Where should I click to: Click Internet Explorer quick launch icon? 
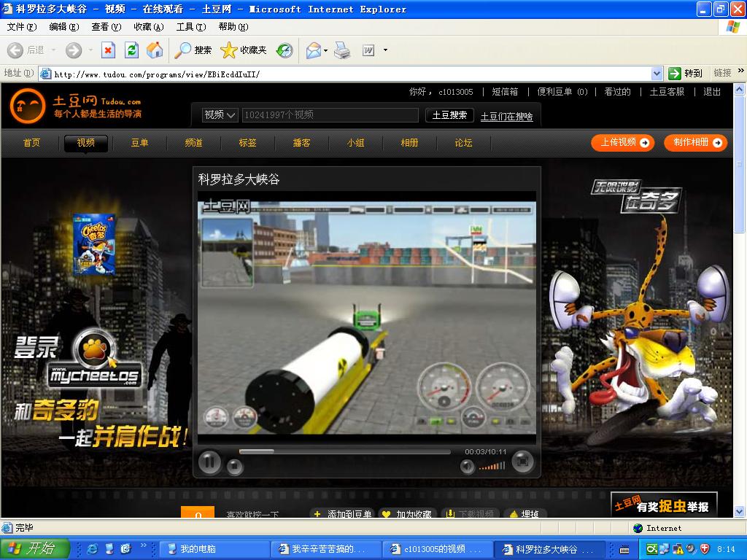92,549
